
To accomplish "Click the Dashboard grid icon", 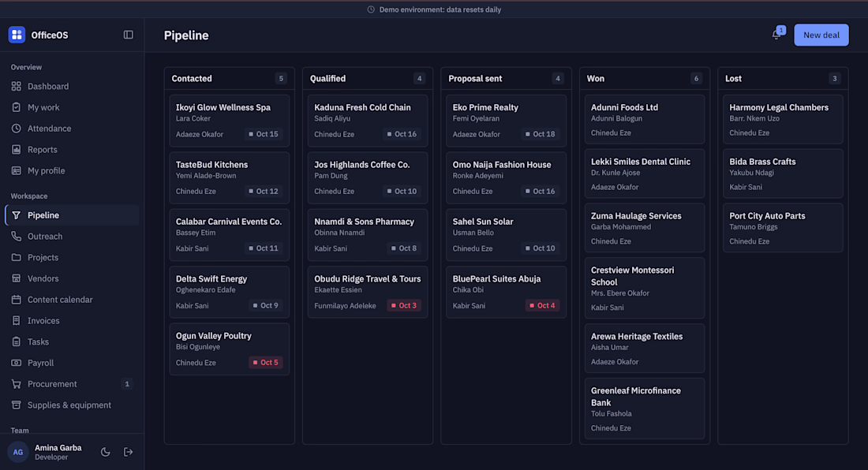I will (16, 86).
